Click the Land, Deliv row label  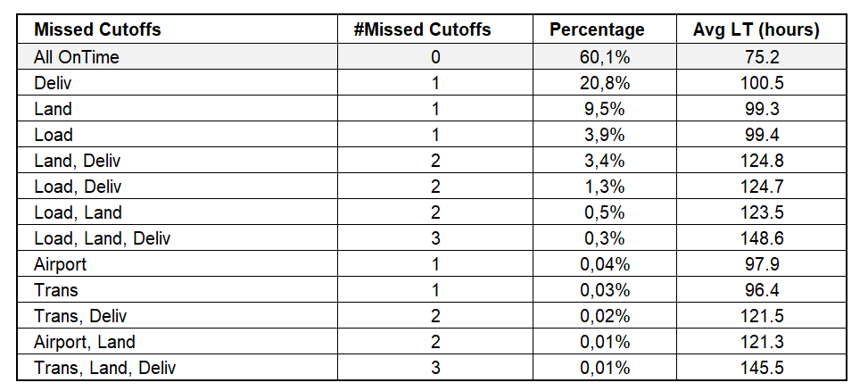coord(78,162)
